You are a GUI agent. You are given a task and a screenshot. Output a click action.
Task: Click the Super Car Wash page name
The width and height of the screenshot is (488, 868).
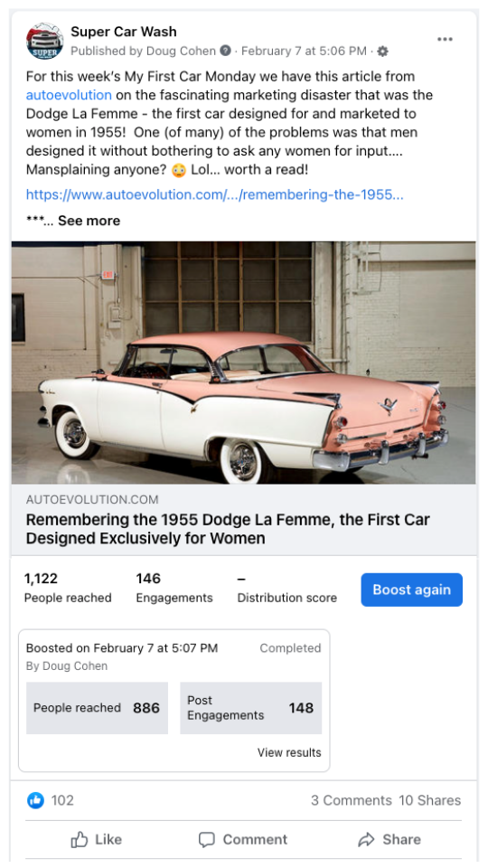pos(124,32)
